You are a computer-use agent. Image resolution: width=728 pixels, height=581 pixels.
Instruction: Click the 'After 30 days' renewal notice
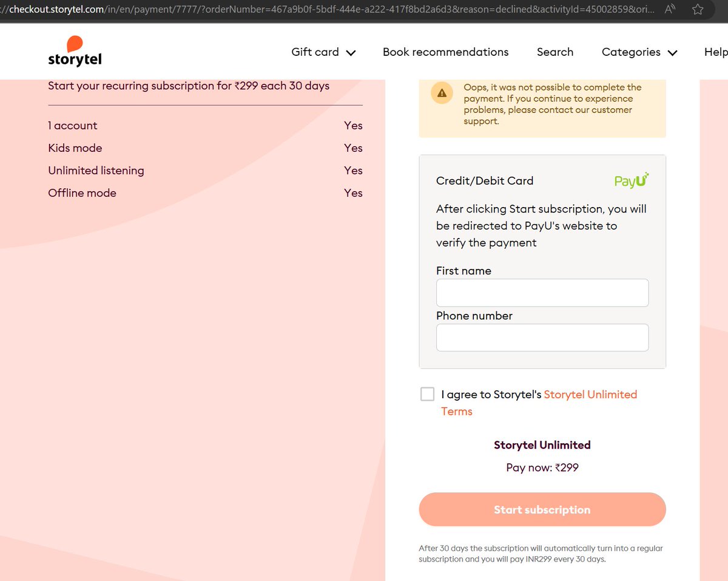tap(541, 554)
